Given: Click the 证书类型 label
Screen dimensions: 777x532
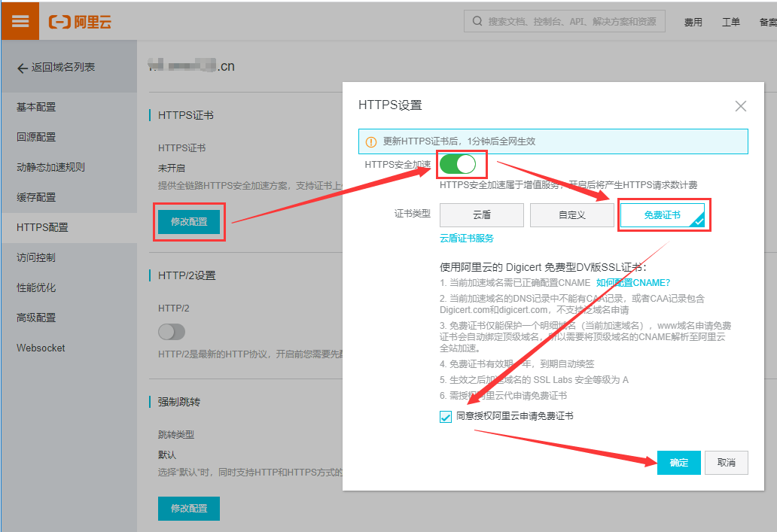Looking at the screenshot, I should coord(413,214).
